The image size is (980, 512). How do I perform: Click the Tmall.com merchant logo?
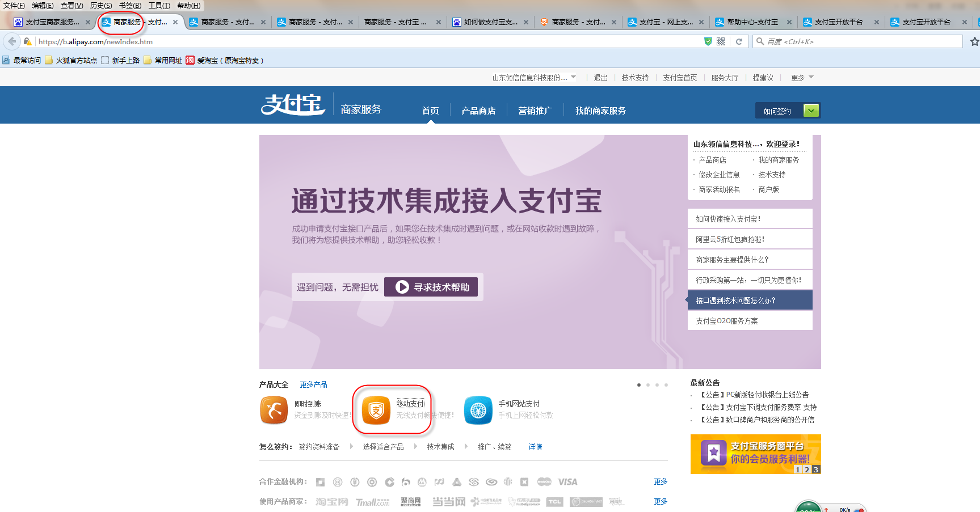373,502
